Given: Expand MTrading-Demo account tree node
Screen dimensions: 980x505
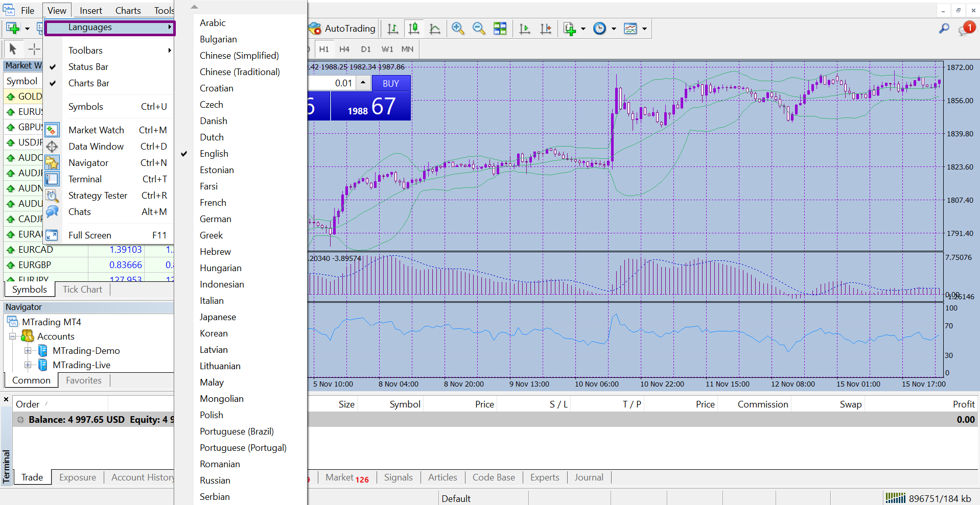Looking at the screenshot, I should pos(28,351).
